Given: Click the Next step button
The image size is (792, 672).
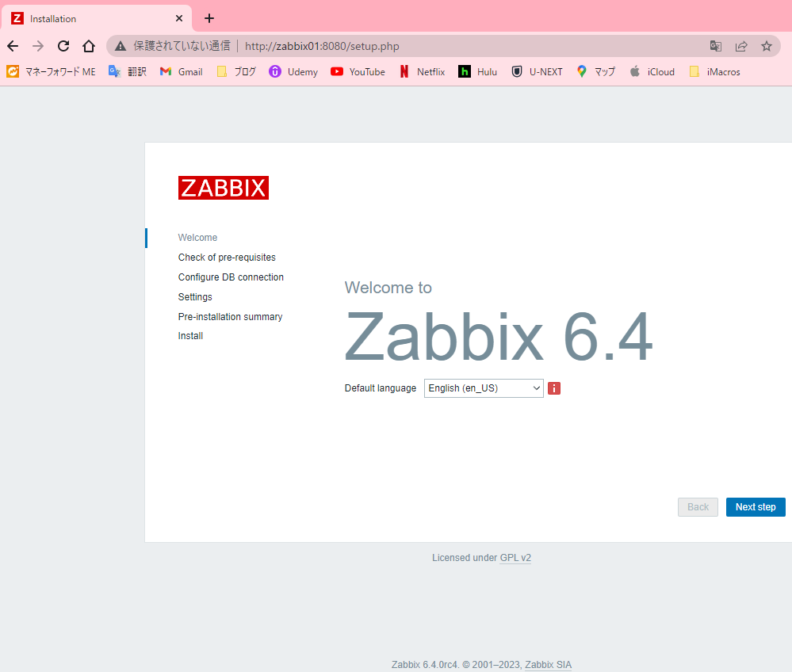Looking at the screenshot, I should [755, 506].
